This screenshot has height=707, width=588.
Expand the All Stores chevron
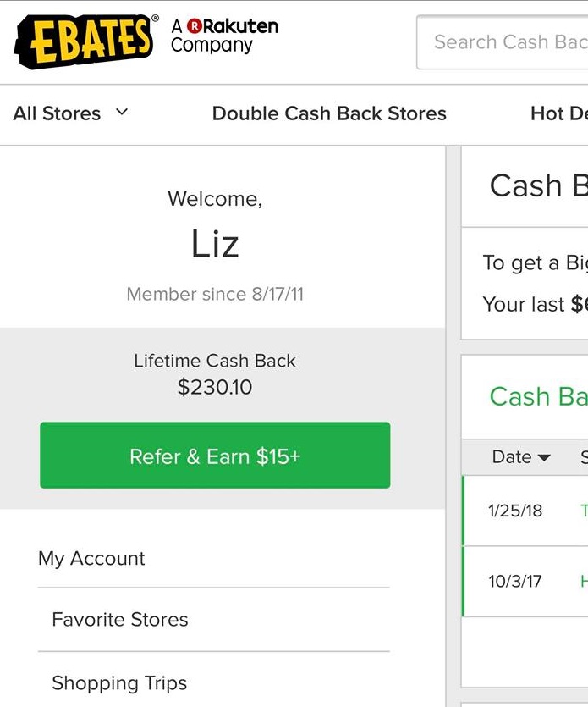[x=122, y=112]
